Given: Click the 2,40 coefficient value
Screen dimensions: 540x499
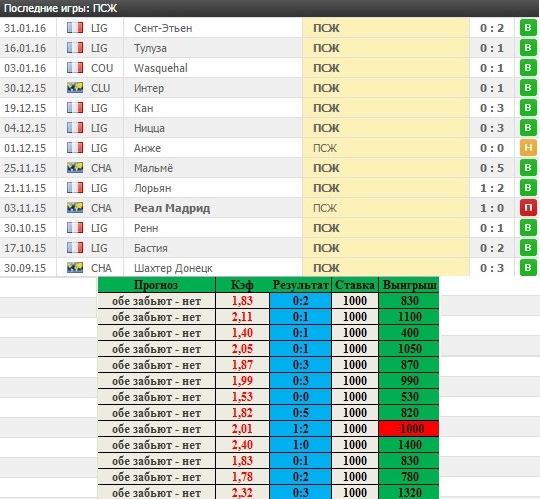Looking at the screenshot, I should click(x=242, y=445).
